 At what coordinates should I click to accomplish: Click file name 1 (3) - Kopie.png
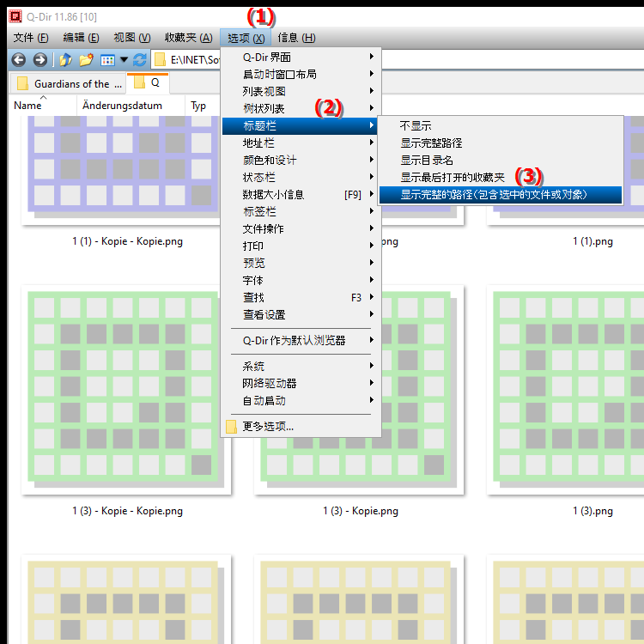361,511
